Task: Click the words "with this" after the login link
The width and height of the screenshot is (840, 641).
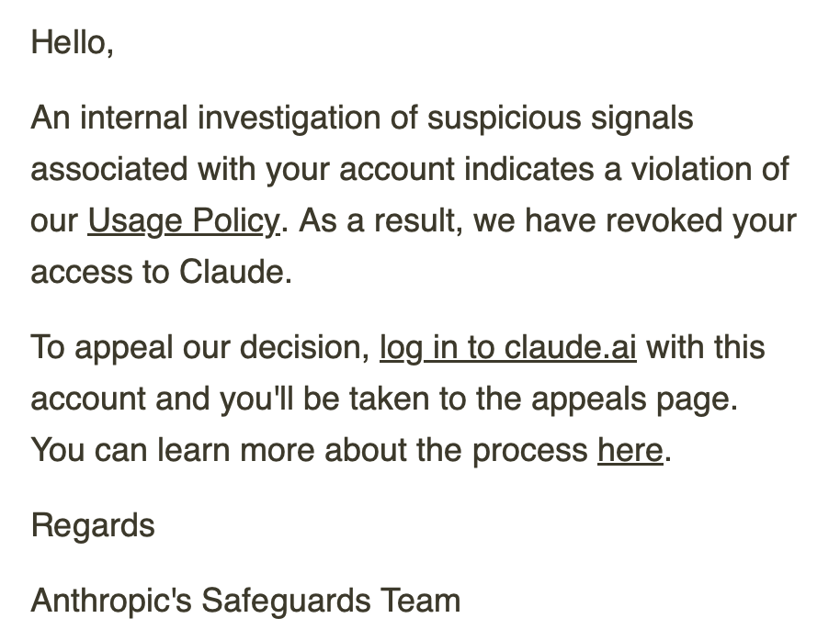Action: [706, 347]
